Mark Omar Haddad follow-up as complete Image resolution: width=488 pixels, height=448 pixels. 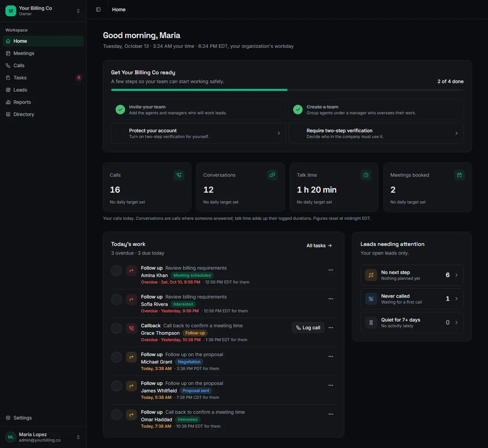(x=117, y=415)
